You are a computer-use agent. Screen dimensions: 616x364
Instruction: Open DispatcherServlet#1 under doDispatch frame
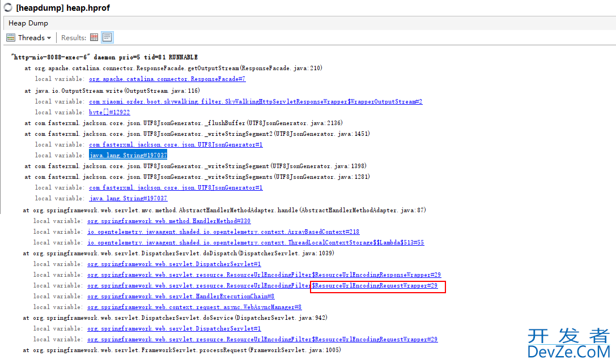(174, 264)
